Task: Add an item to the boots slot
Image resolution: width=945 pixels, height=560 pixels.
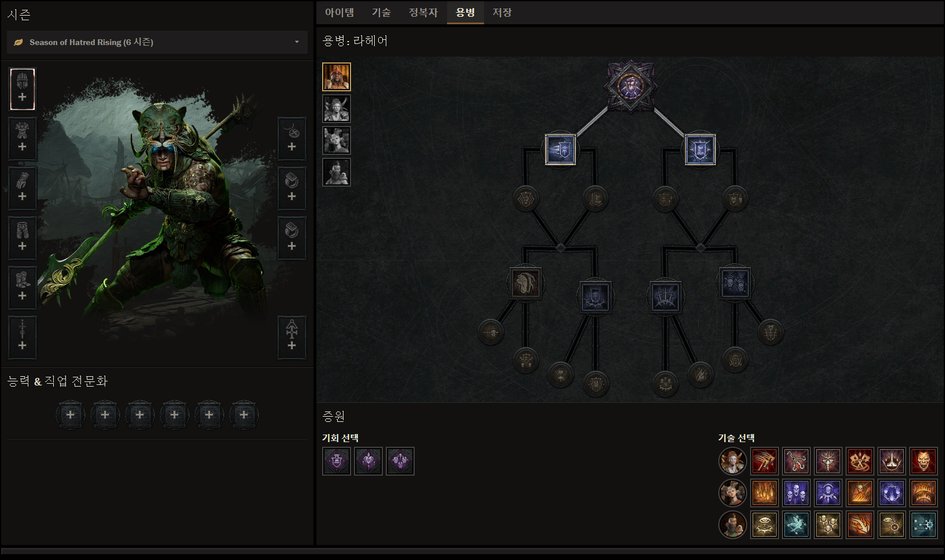Action: click(23, 288)
